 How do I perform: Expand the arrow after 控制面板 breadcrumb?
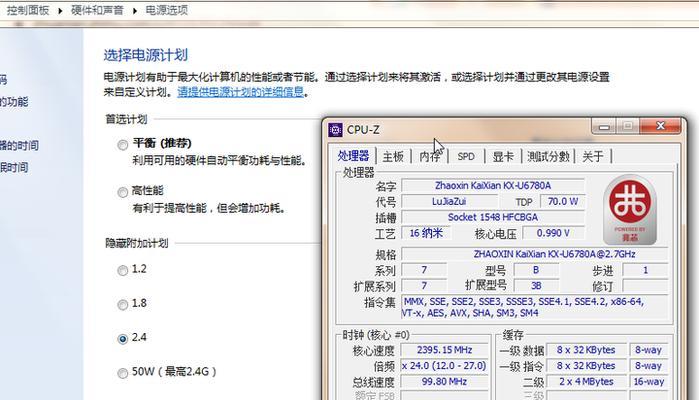point(60,10)
